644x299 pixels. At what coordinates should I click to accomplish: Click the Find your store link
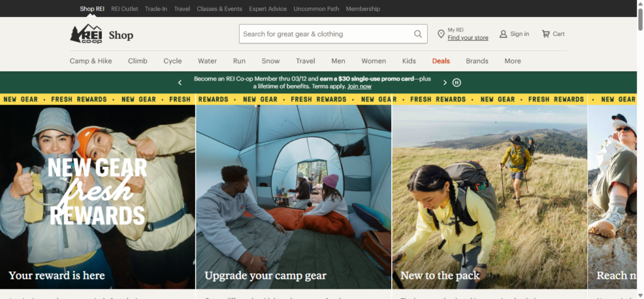tap(467, 38)
